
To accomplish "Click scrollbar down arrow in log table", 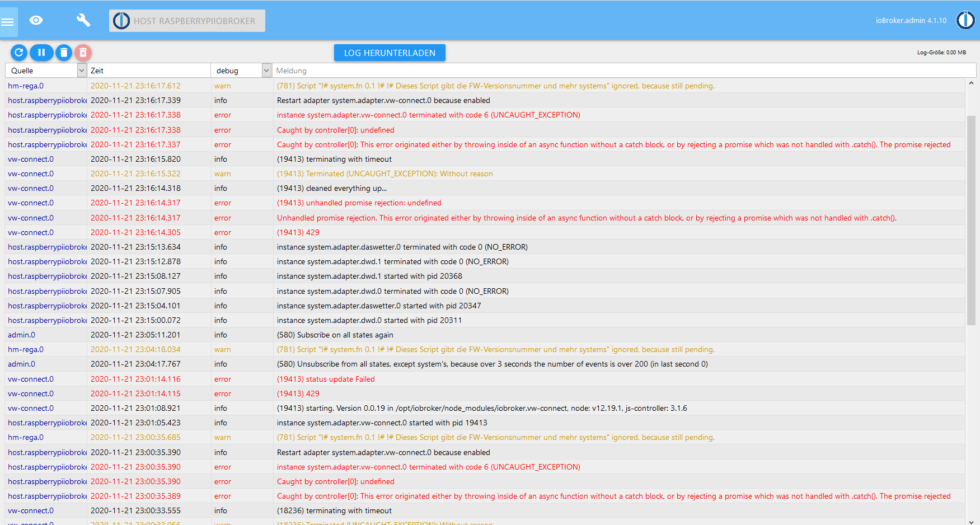I will (x=971, y=521).
